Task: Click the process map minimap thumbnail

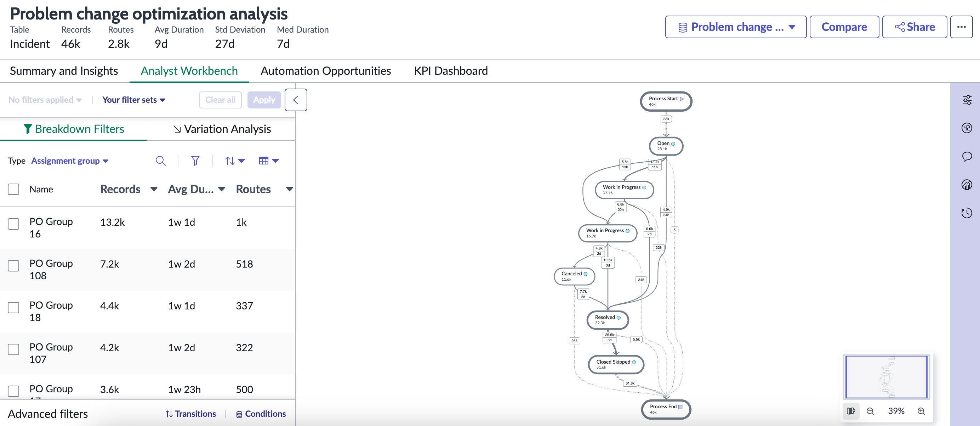Action: [x=886, y=377]
